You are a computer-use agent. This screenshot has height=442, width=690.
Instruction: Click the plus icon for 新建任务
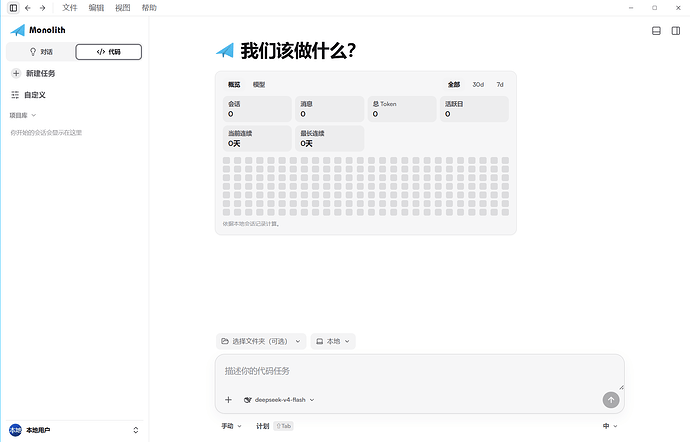16,74
